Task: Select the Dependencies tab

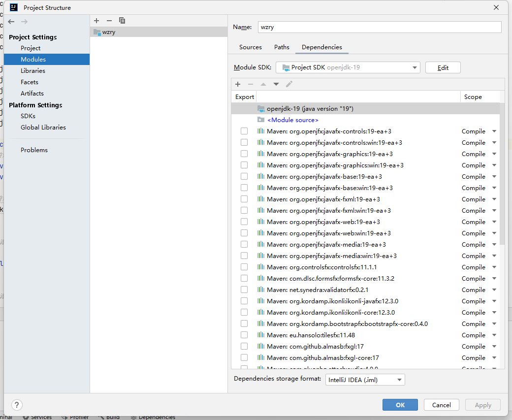Action: [x=322, y=47]
